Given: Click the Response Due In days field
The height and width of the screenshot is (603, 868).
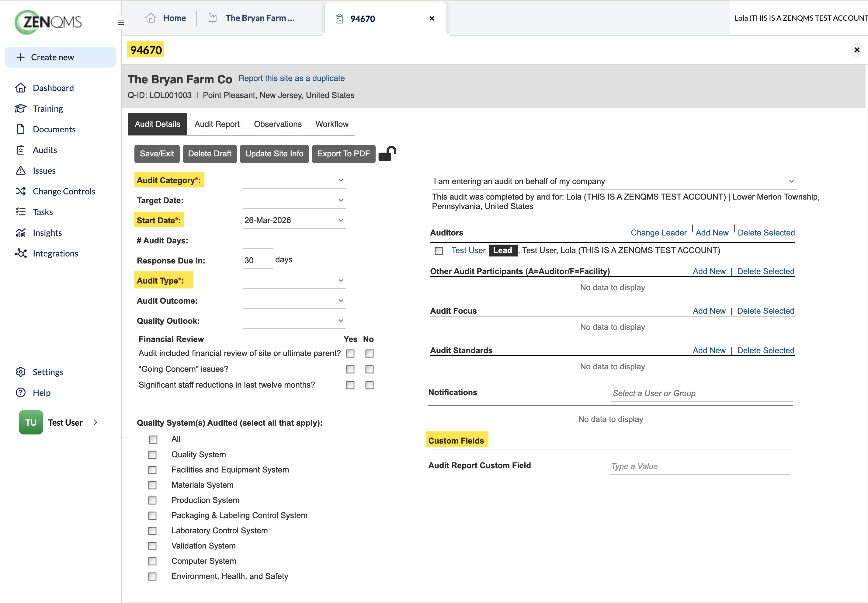Looking at the screenshot, I should coord(258,260).
